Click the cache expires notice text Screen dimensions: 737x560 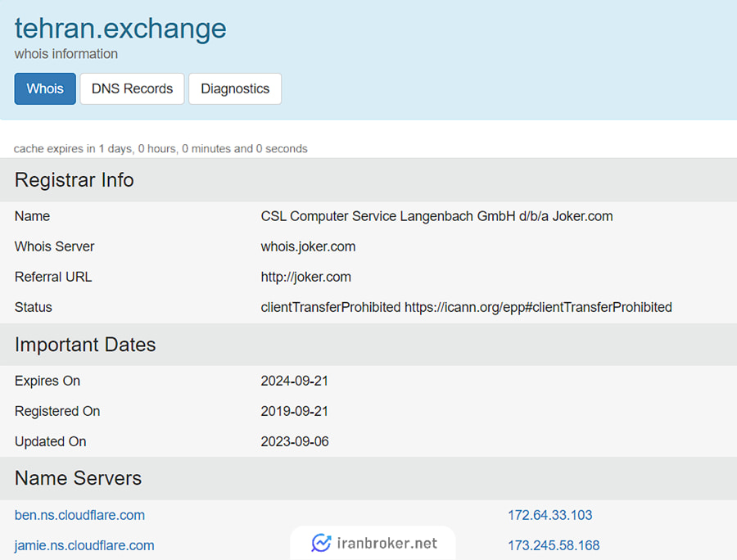(x=161, y=149)
